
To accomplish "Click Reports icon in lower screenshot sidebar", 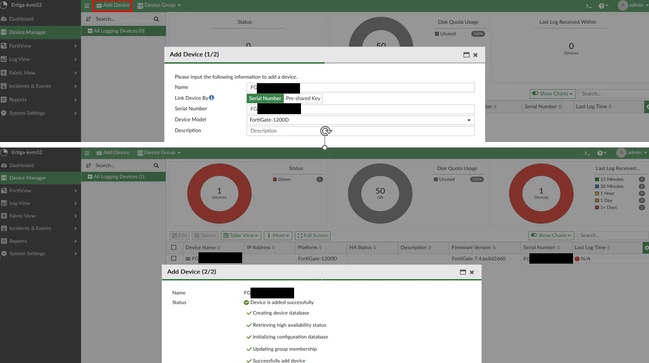I will 4,241.
